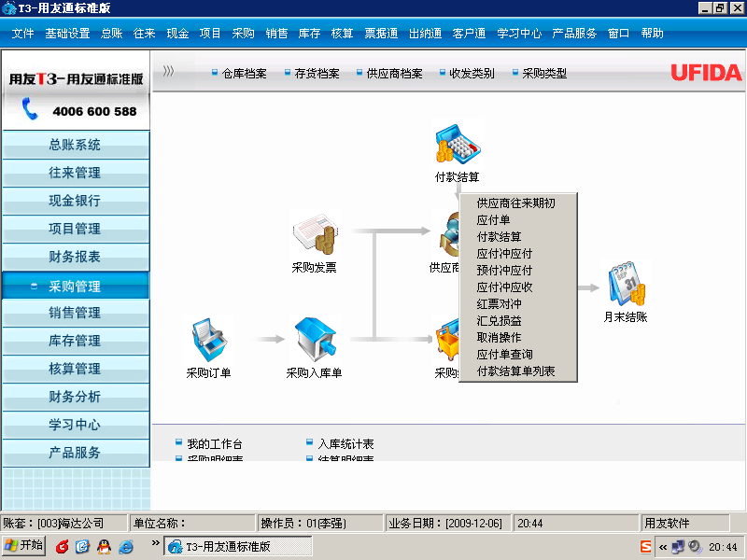Open the 帮助 menu
Image resolution: width=747 pixels, height=560 pixels.
pyautogui.click(x=652, y=34)
